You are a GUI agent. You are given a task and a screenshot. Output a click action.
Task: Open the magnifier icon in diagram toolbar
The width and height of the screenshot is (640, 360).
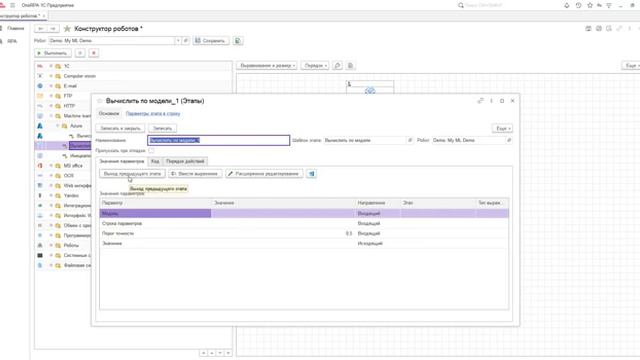click(338, 65)
